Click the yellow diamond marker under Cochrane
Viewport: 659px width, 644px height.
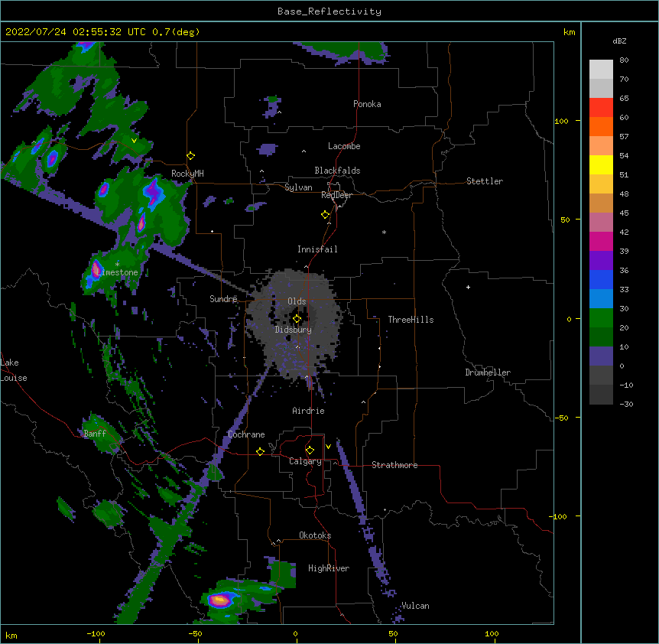pos(260,451)
